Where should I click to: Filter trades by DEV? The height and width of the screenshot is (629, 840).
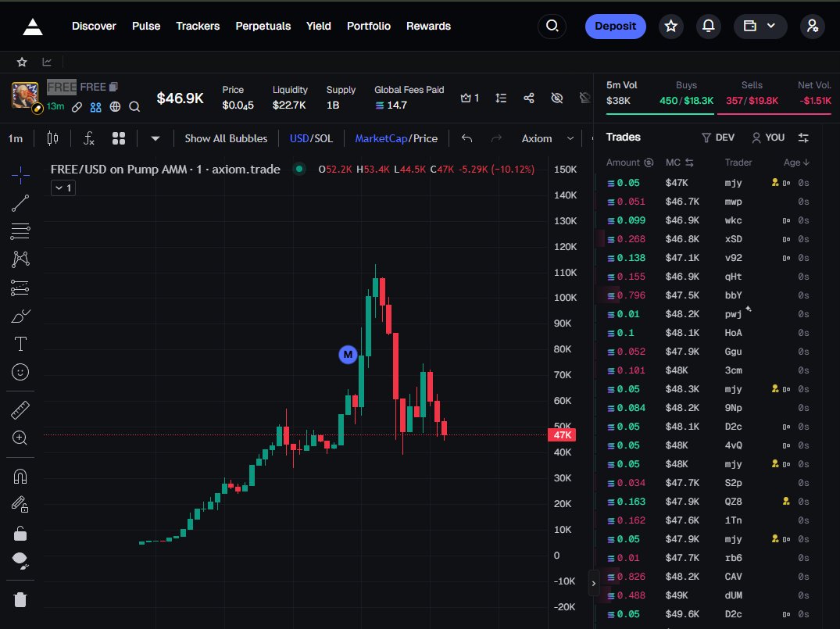pos(718,138)
